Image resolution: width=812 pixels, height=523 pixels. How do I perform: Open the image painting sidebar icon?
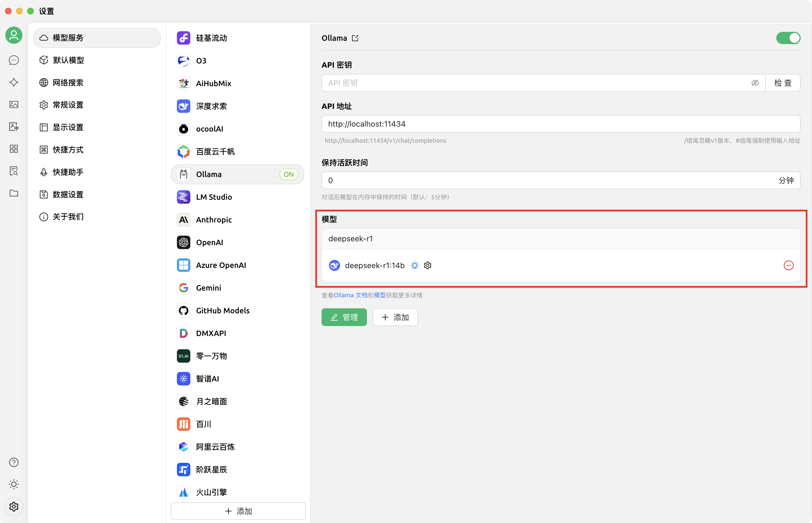pyautogui.click(x=14, y=104)
